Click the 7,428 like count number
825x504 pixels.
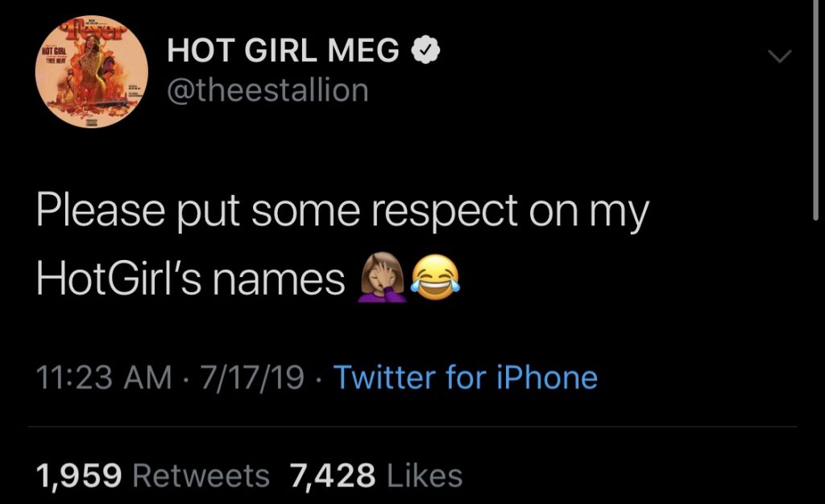(x=333, y=476)
